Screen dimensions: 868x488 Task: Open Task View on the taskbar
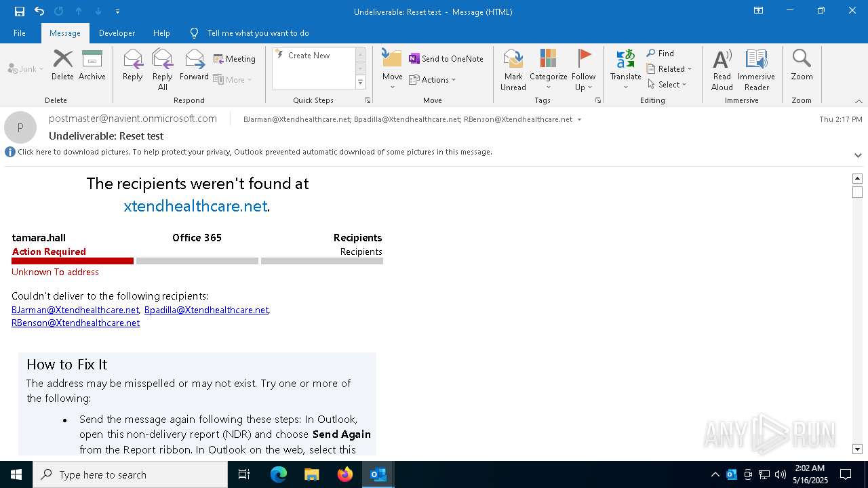[x=244, y=474]
